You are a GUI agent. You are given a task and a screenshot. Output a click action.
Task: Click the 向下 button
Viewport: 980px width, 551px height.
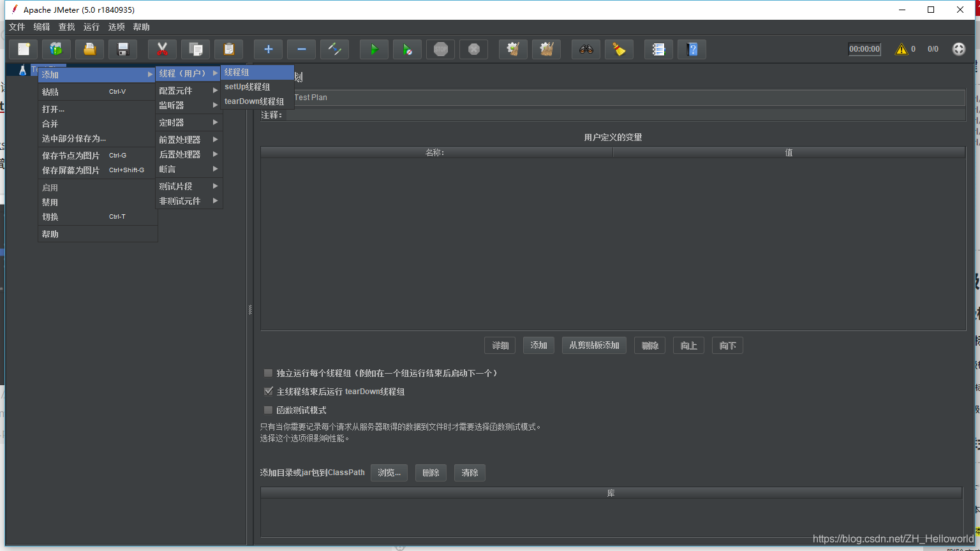[727, 346]
